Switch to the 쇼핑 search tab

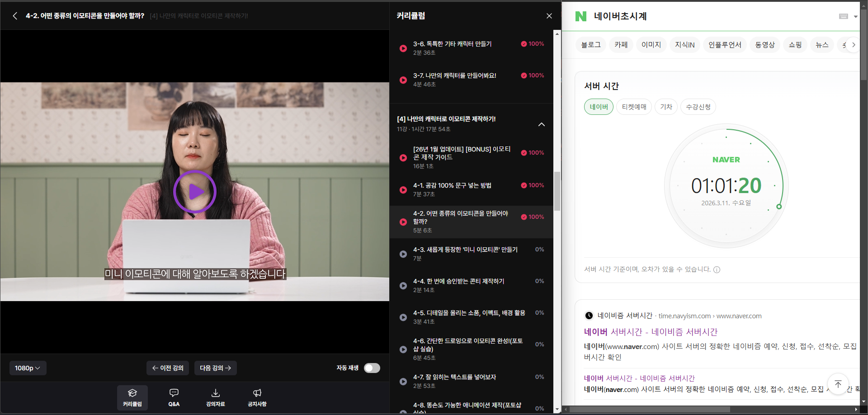coord(795,45)
